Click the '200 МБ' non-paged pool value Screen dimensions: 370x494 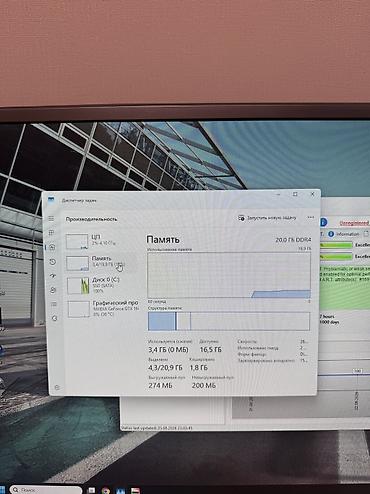204,385
